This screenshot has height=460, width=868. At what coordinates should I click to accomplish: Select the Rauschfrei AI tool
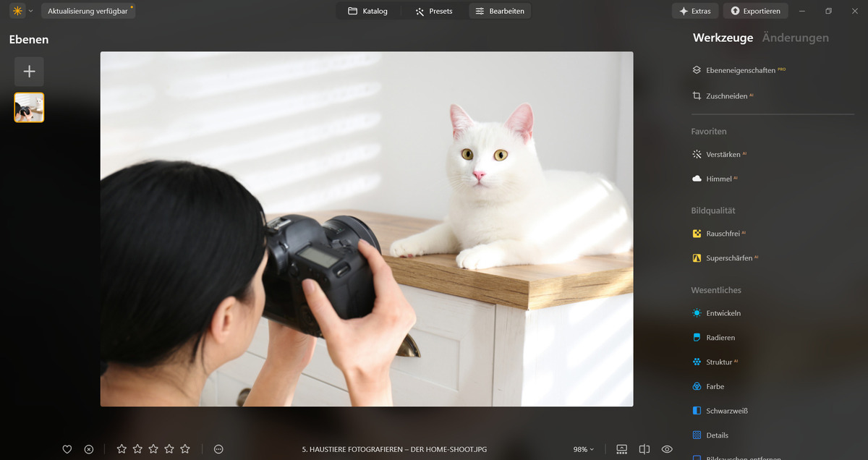[724, 233]
